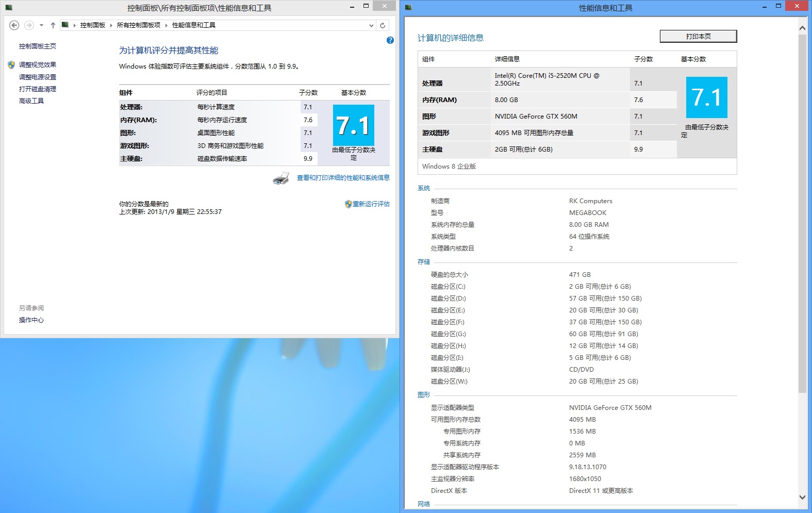Click 查看和打印详细的性能和系统信息 link
The height and width of the screenshot is (513, 812).
tap(343, 178)
